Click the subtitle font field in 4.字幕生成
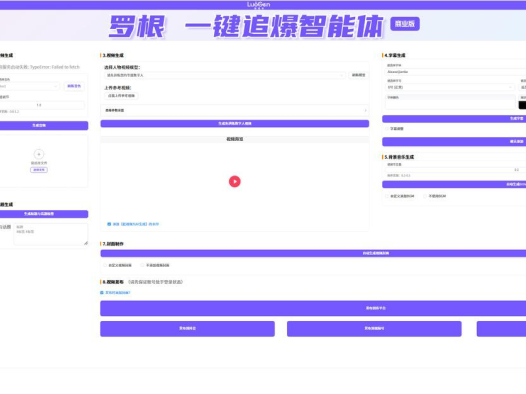 pyautogui.click(x=456, y=72)
